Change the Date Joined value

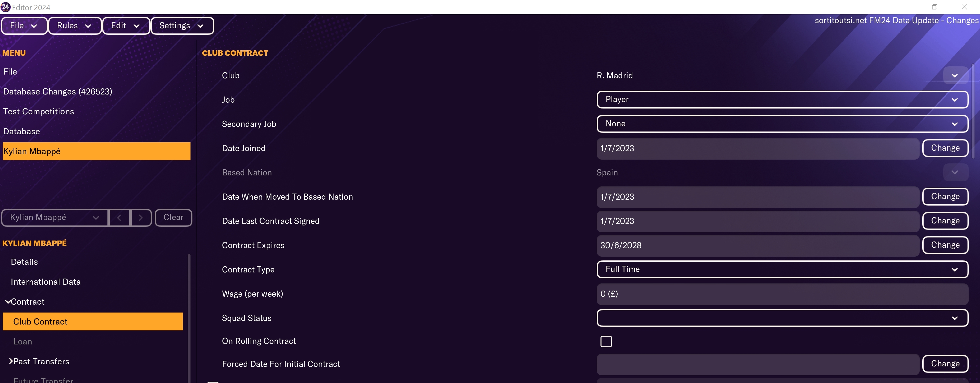pyautogui.click(x=945, y=148)
